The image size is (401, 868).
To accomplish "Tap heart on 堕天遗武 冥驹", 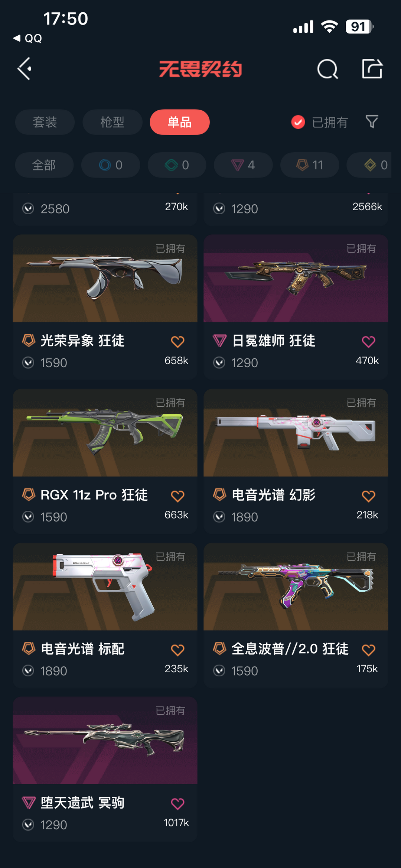I will [177, 804].
